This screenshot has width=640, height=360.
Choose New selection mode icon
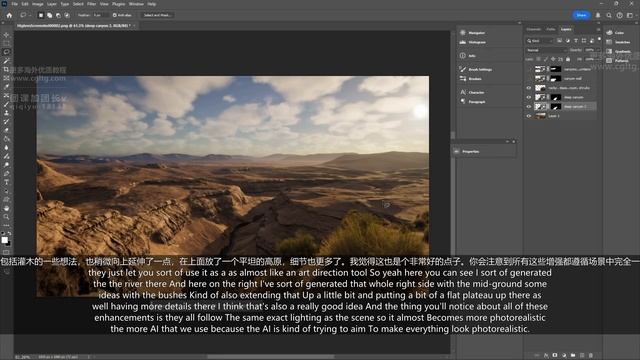point(41,15)
